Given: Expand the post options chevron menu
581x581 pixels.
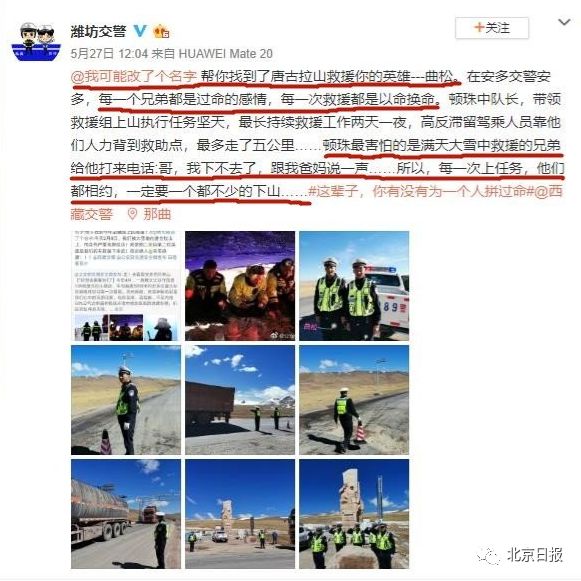Looking at the screenshot, I should 564,22.
